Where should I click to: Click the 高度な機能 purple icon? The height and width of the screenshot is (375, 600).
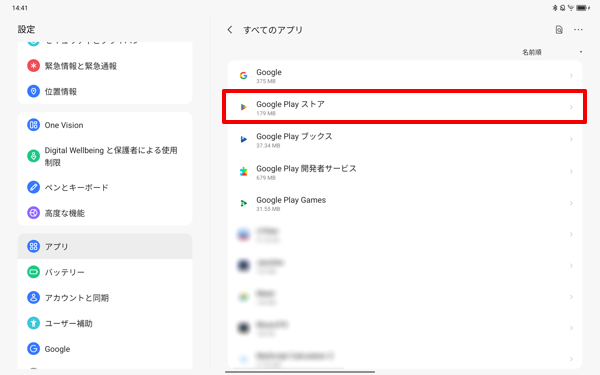point(33,213)
